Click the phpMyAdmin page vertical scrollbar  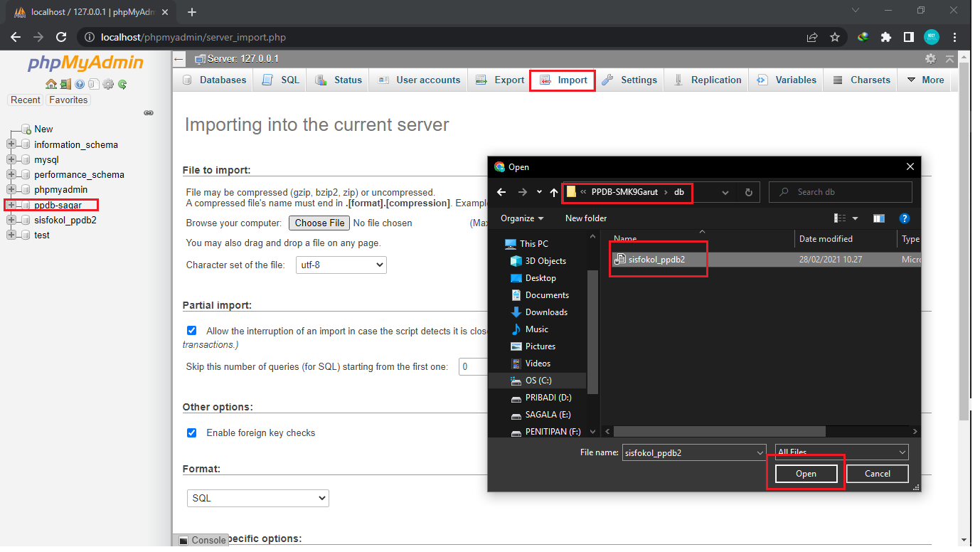pyautogui.click(x=964, y=242)
